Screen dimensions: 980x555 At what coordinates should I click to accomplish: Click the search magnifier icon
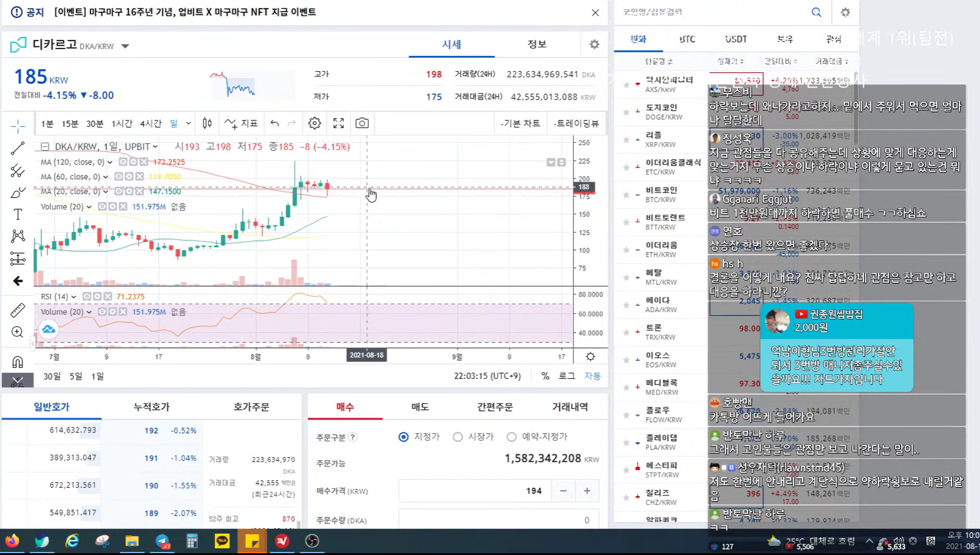point(817,12)
